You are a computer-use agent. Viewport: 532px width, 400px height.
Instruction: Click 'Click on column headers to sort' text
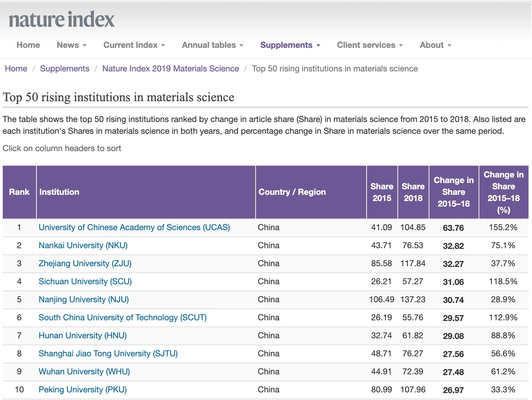[62, 148]
